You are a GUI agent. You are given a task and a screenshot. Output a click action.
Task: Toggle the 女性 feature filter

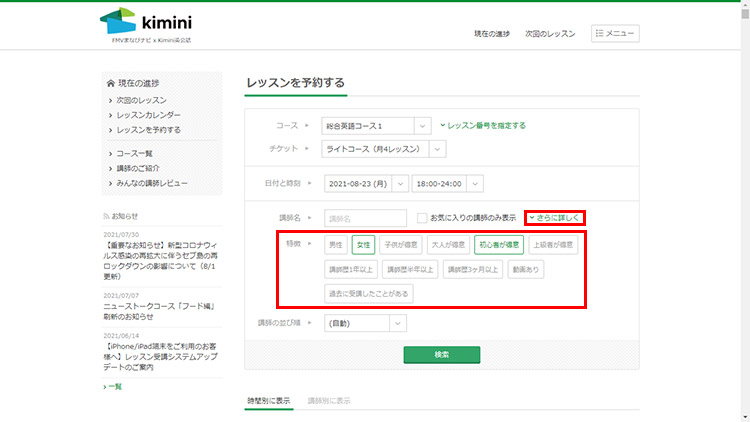click(362, 244)
